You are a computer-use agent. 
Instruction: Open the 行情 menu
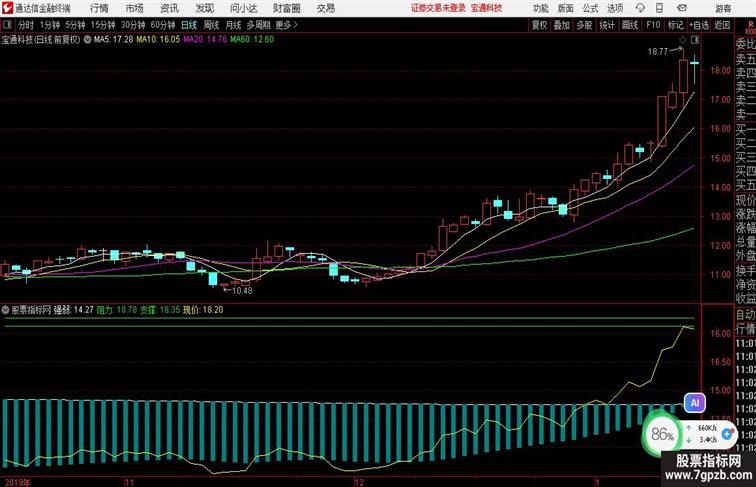[x=99, y=8]
